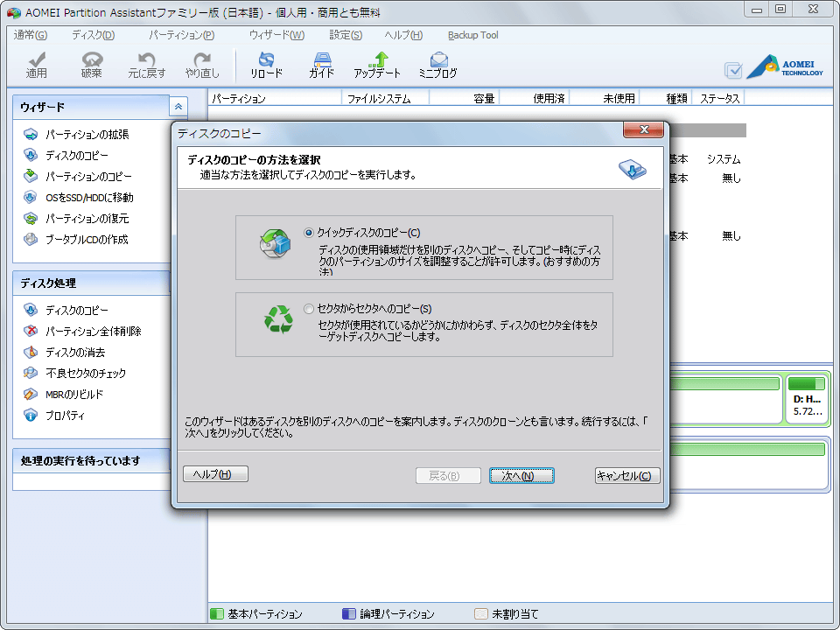Click the 基本パーティション legend swatch
Screen dimensions: 840x630
click(x=216, y=614)
